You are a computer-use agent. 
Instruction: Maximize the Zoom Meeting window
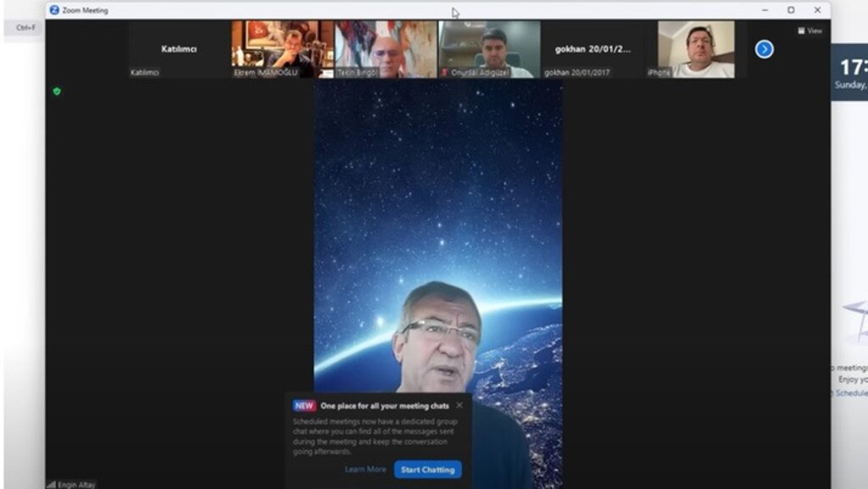point(791,10)
